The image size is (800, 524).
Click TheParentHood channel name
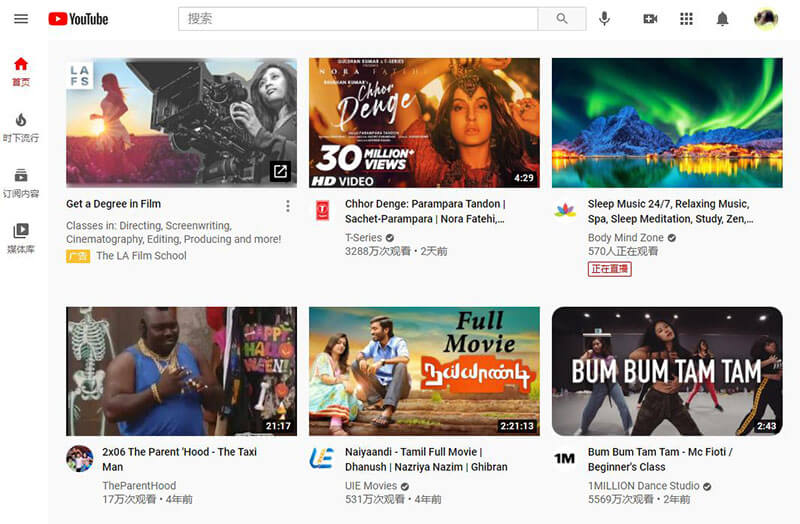(139, 485)
